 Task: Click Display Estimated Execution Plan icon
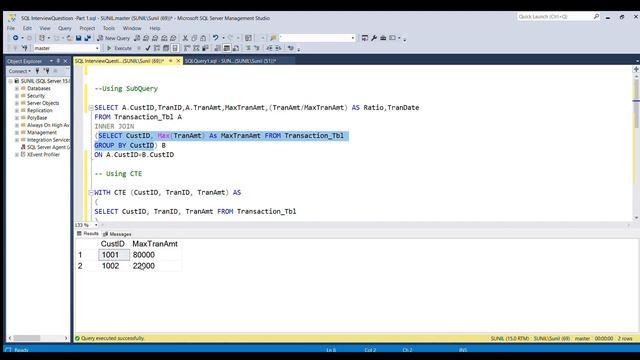(x=157, y=48)
